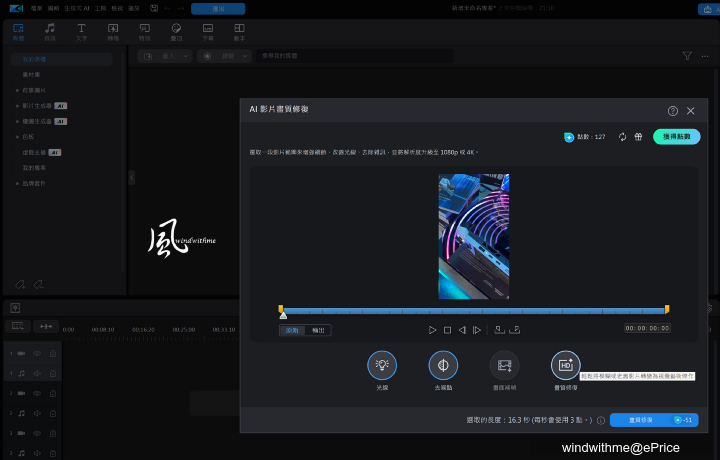Image resolution: width=720 pixels, height=460 pixels.
Task: Open the 工具 Tools menu
Action: (x=100, y=8)
